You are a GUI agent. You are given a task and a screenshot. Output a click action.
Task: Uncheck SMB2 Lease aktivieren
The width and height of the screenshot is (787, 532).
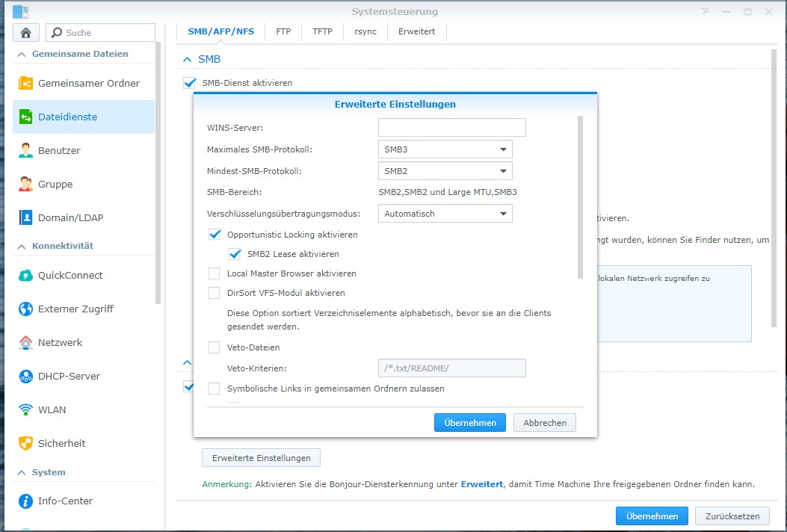coord(235,254)
